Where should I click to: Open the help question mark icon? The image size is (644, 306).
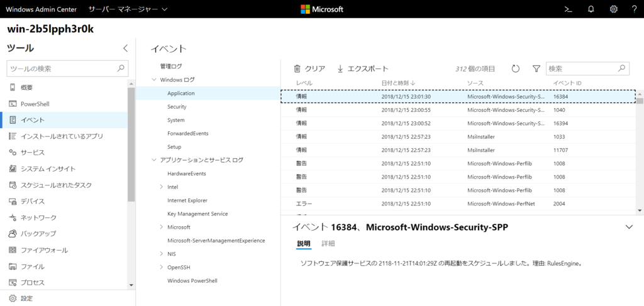pos(634,9)
